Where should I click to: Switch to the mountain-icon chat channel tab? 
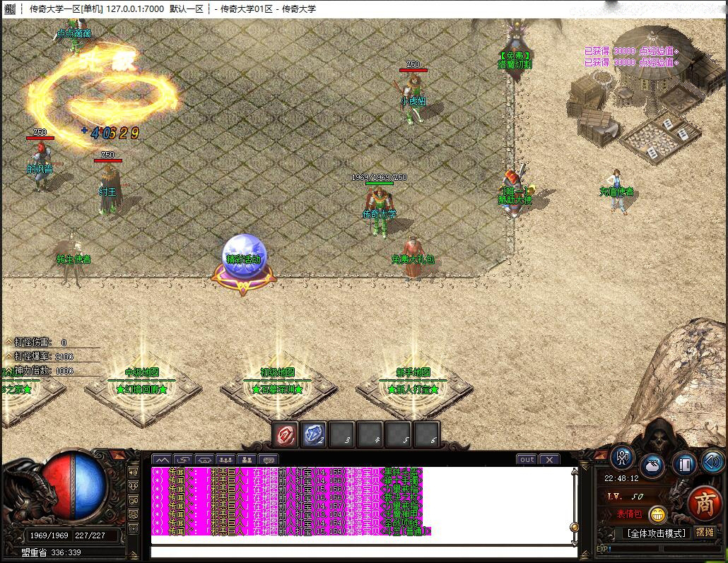point(162,460)
